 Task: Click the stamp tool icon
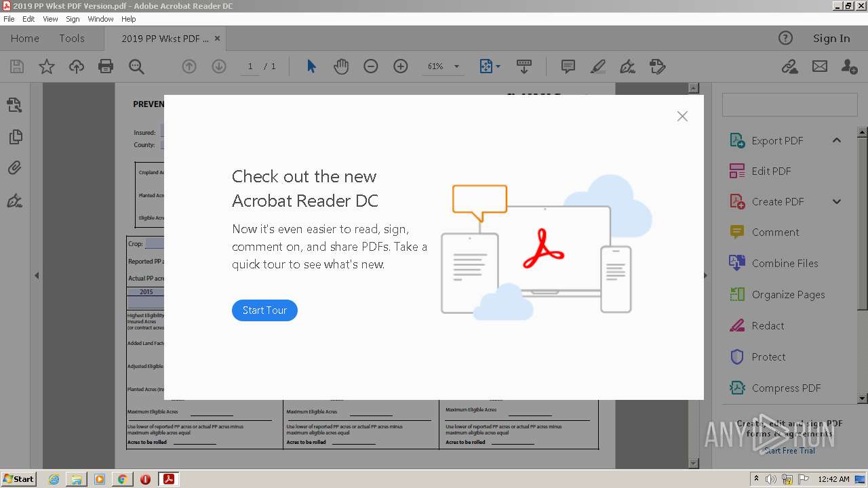(657, 66)
